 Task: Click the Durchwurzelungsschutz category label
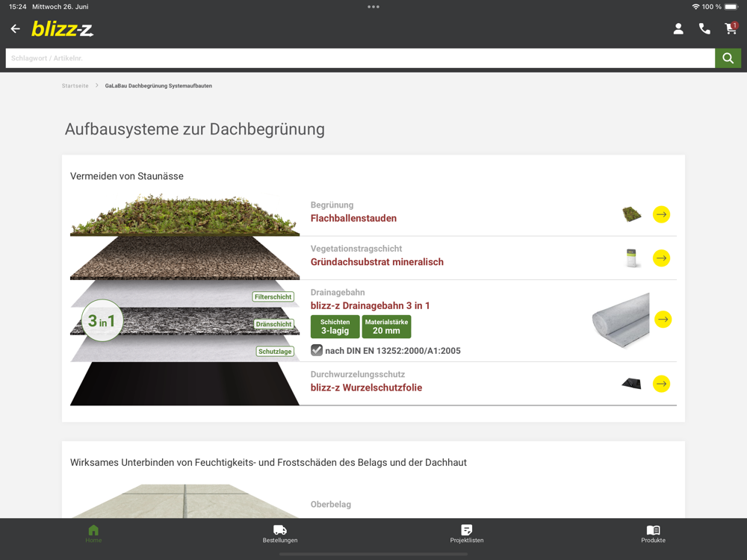(x=358, y=374)
